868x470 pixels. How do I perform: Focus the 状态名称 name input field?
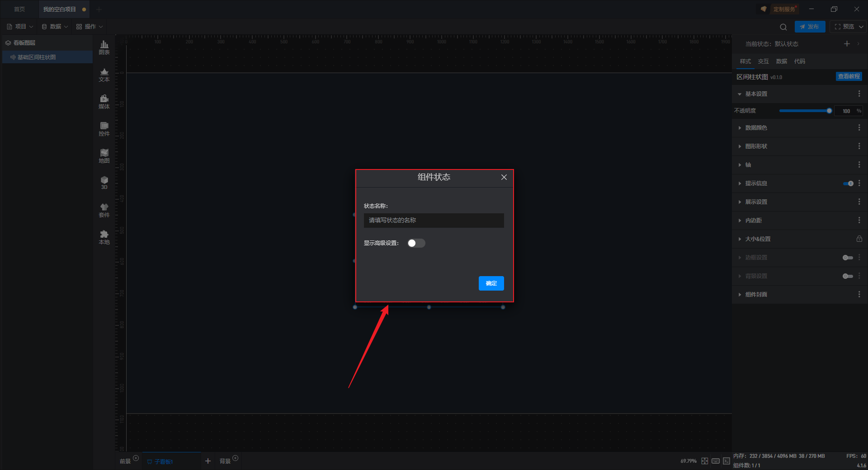434,221
